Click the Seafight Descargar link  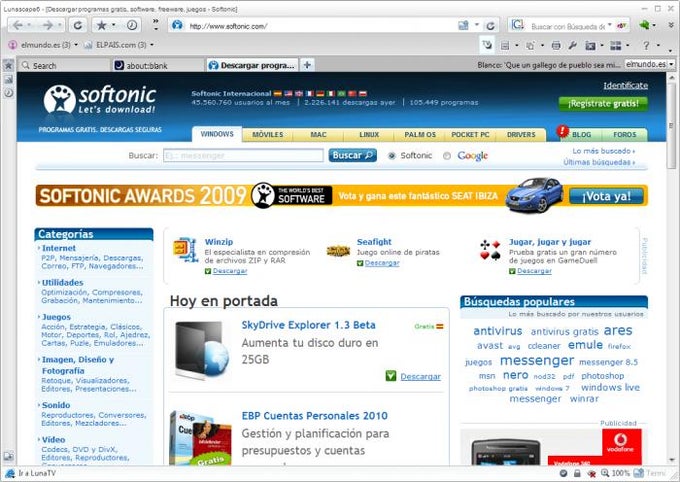click(382, 263)
